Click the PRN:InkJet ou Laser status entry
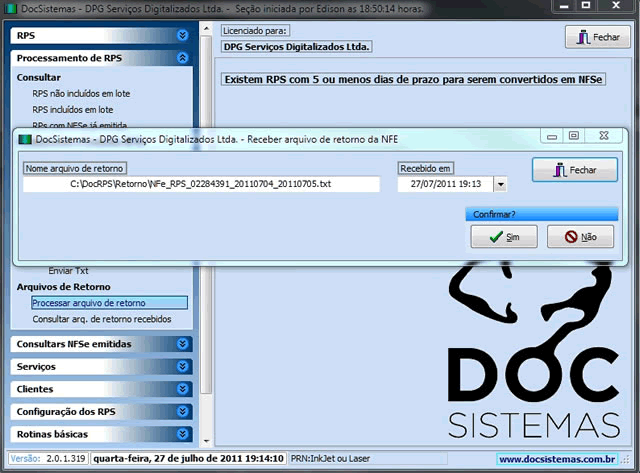Image resolution: width=640 pixels, height=473 pixels. [x=330, y=459]
